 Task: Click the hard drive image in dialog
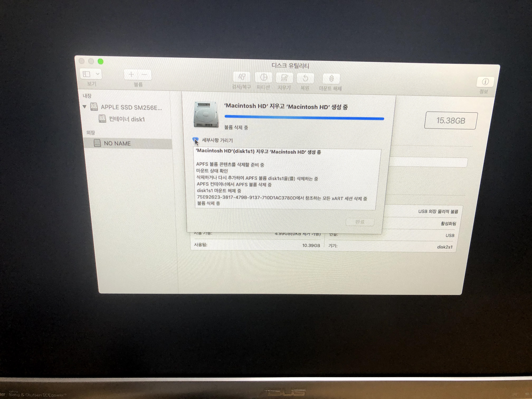click(x=206, y=115)
